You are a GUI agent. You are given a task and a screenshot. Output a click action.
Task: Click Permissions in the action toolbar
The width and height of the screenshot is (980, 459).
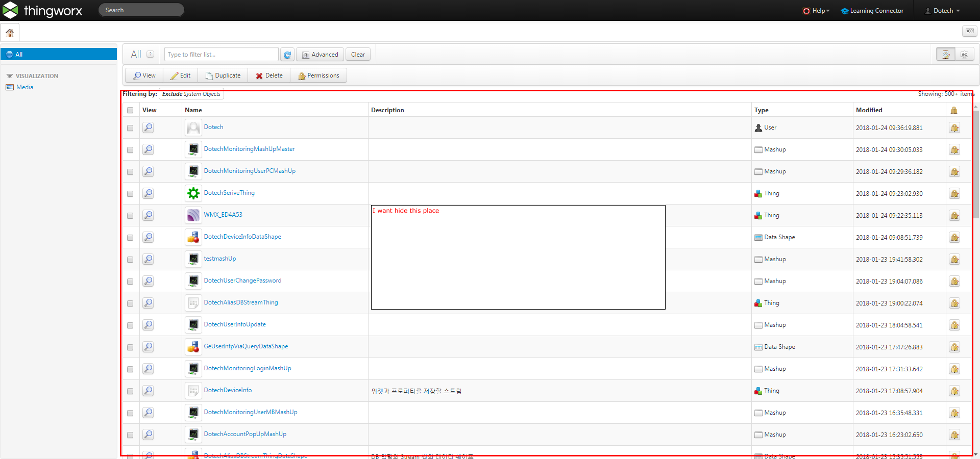(318, 75)
